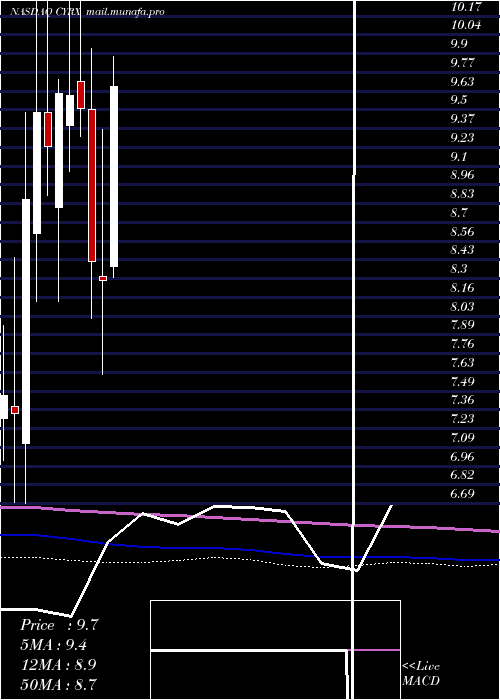Click the white dotted indicator line
The image size is (500, 700).
tap(250, 562)
